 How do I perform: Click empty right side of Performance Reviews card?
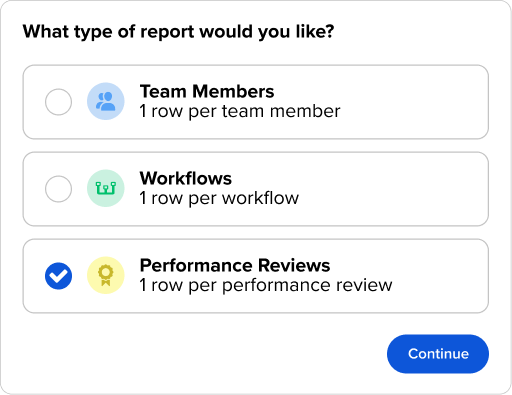(x=440, y=276)
